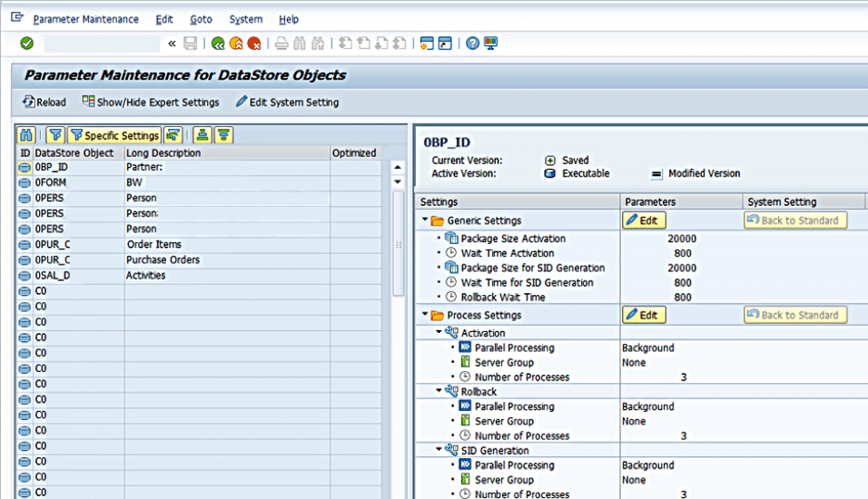This screenshot has height=499, width=868.
Task: Click the Reload button
Action: click(44, 103)
